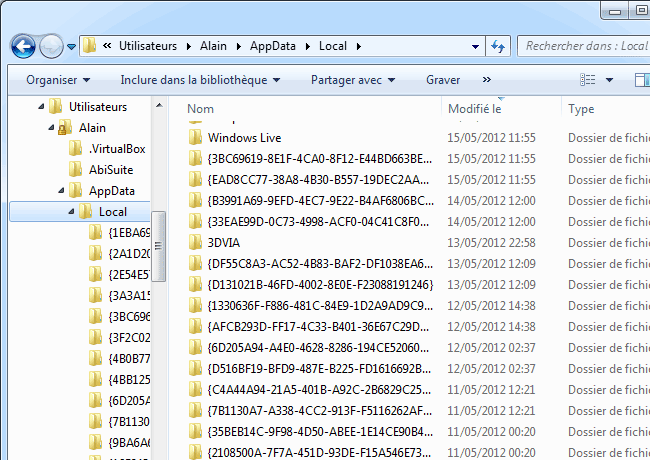Select the 3DVIA folder icon
This screenshot has height=460, width=650.
[196, 242]
